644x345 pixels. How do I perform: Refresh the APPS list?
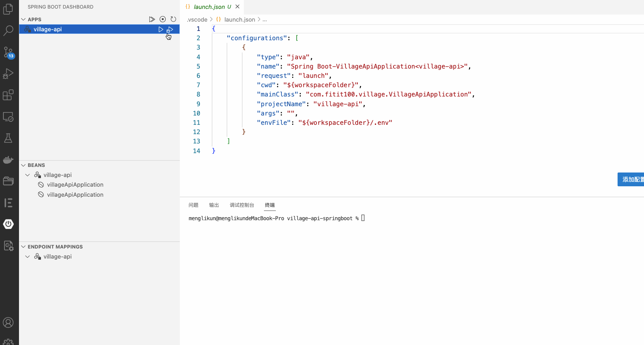click(173, 19)
